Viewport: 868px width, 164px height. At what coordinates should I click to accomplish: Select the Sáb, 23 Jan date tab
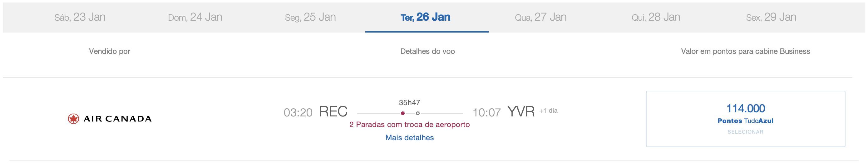tap(80, 17)
